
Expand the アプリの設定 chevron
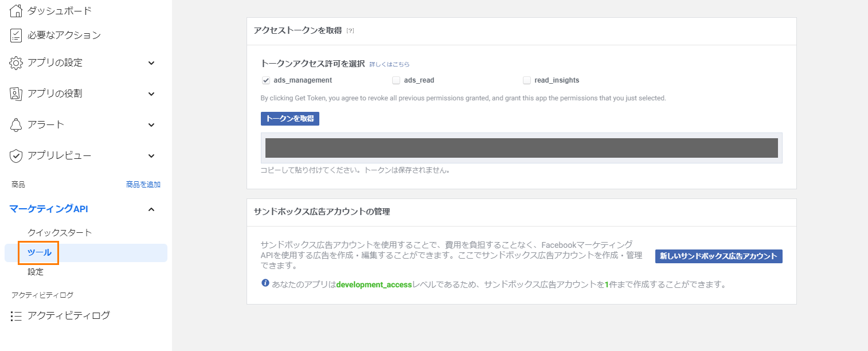tap(151, 63)
